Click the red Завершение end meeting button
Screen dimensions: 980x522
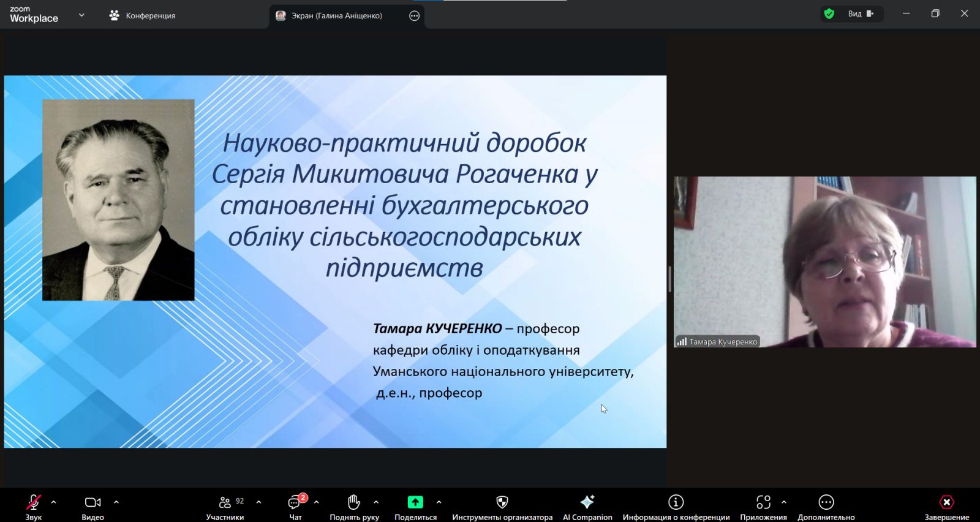tap(947, 503)
